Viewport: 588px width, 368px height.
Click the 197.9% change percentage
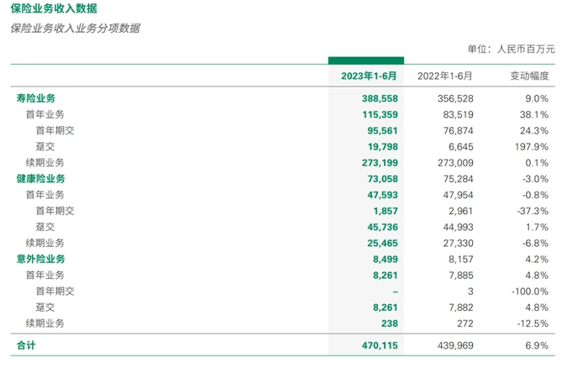coord(532,147)
